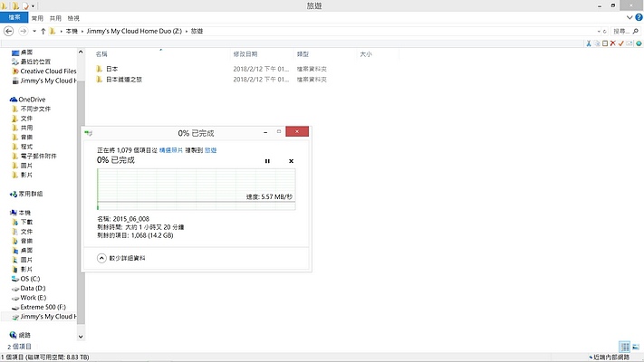
Task: Open the 檔案 file tab
Action: click(14, 17)
